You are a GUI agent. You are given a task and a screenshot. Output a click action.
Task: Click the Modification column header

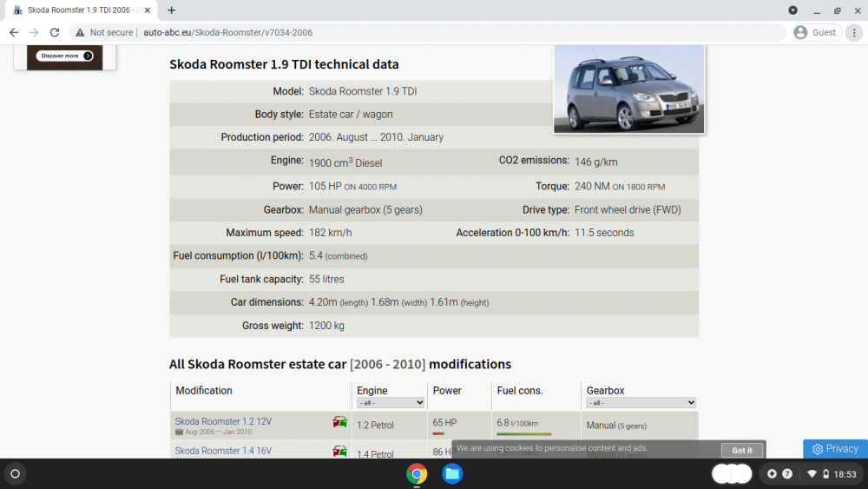click(x=204, y=391)
